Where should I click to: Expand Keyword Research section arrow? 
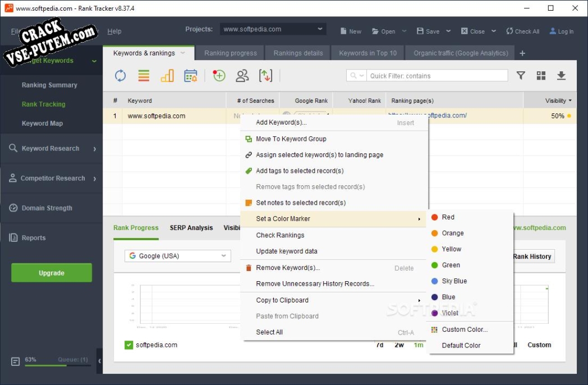(94, 149)
